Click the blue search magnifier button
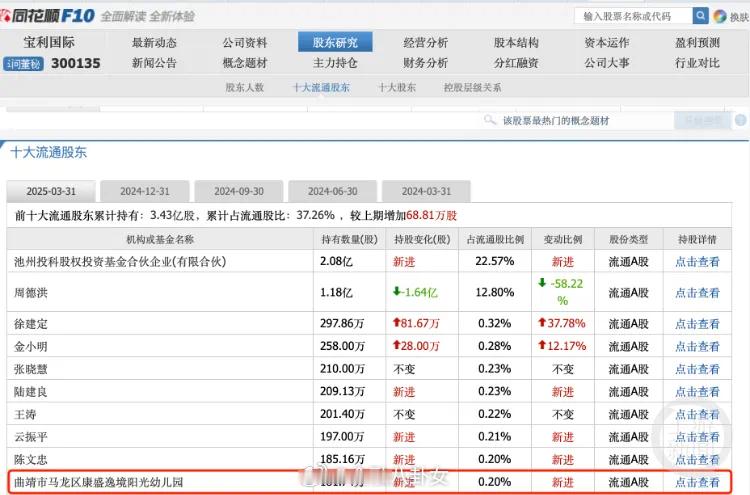This screenshot has height=495, width=750. pos(700,16)
